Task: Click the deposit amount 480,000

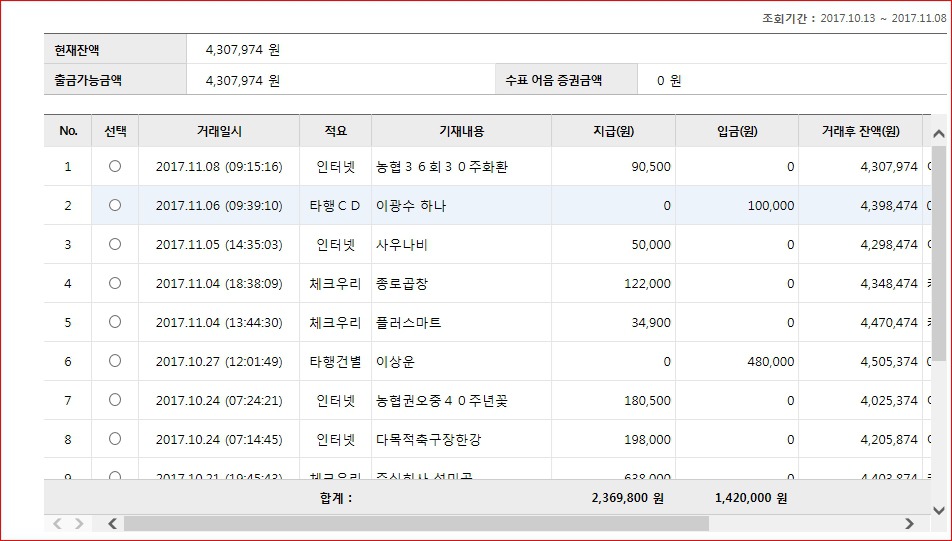Action: pos(770,362)
